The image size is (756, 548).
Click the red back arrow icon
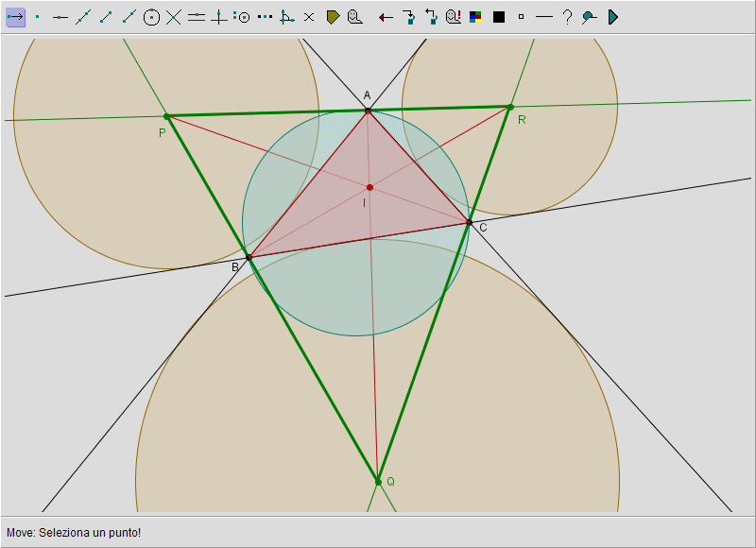(386, 18)
